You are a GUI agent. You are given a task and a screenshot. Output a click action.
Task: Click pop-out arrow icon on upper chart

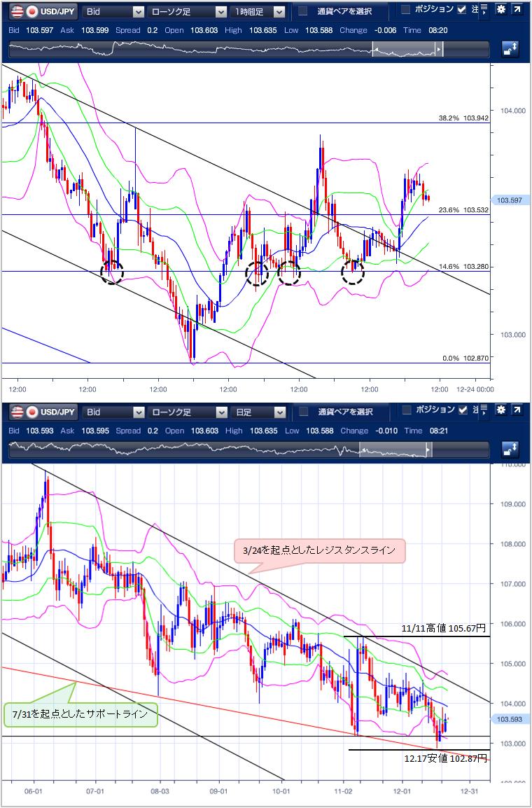click(517, 10)
